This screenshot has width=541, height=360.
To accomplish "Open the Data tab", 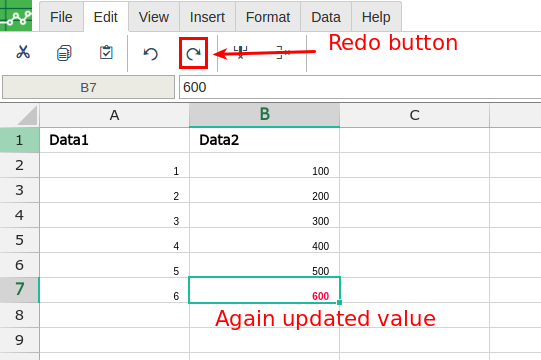I will point(326,17).
